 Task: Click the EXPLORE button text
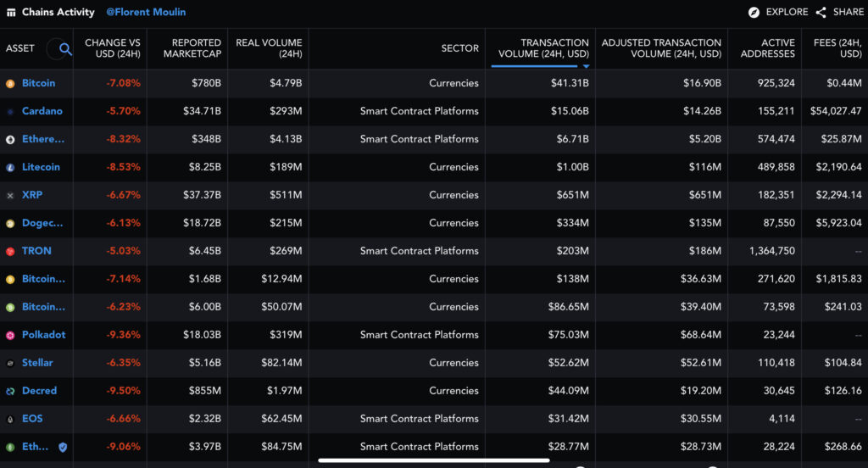click(787, 13)
